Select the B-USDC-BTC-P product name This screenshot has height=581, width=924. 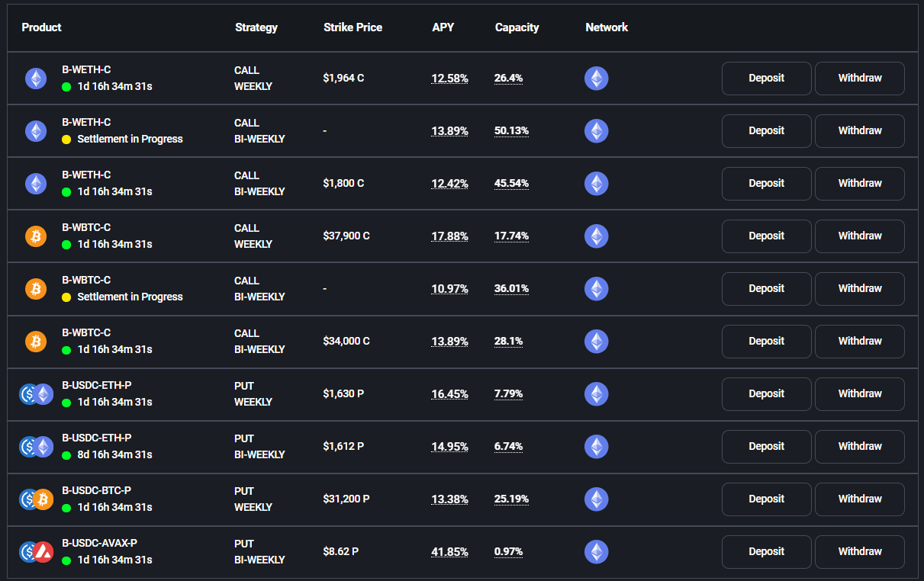[96, 490]
